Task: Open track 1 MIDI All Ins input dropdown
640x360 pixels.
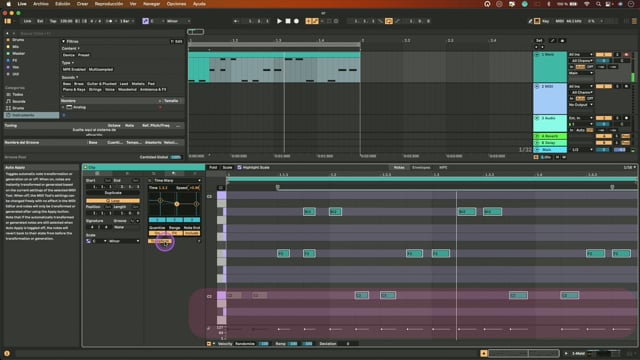Action: click(580, 54)
